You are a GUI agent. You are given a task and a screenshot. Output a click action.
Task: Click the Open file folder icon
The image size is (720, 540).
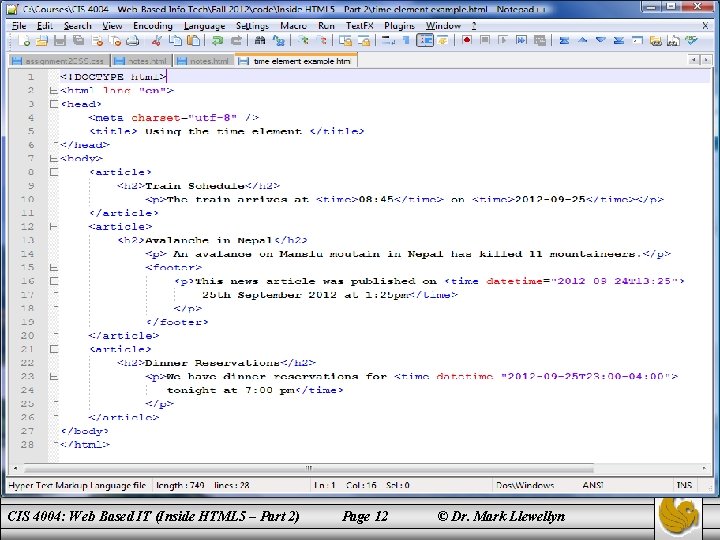tap(42, 41)
